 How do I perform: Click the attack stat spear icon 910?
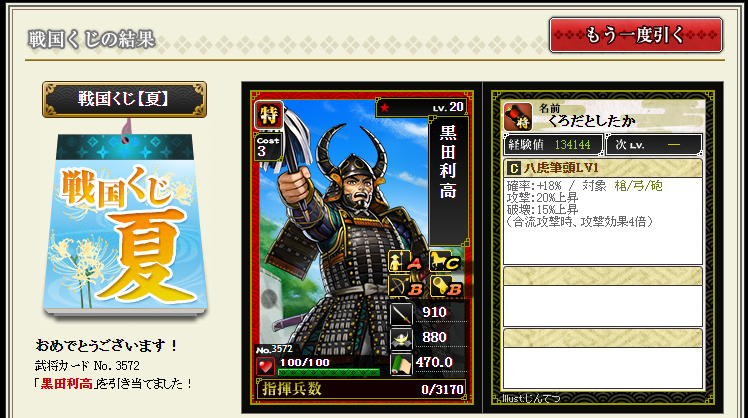(401, 314)
